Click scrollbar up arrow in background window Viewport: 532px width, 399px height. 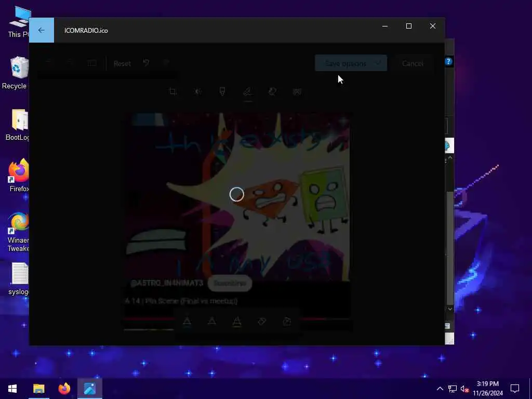[x=450, y=158]
